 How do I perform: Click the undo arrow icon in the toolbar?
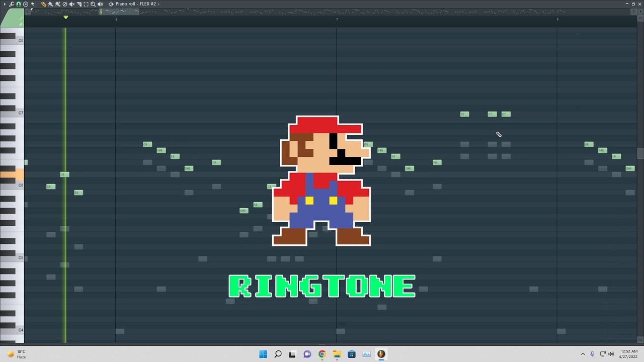pyautogui.click(x=33, y=4)
